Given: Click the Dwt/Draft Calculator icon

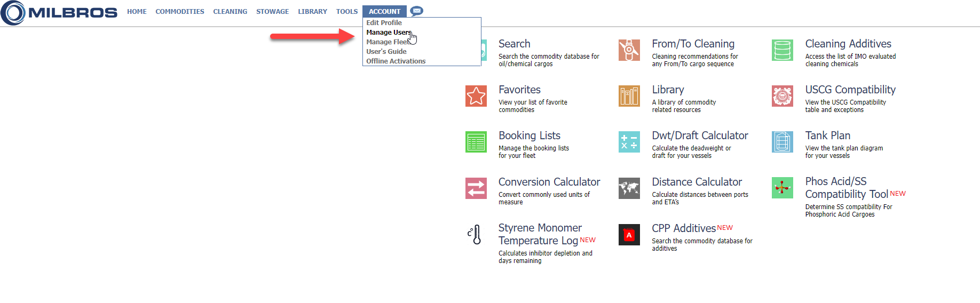Looking at the screenshot, I should pyautogui.click(x=629, y=142).
